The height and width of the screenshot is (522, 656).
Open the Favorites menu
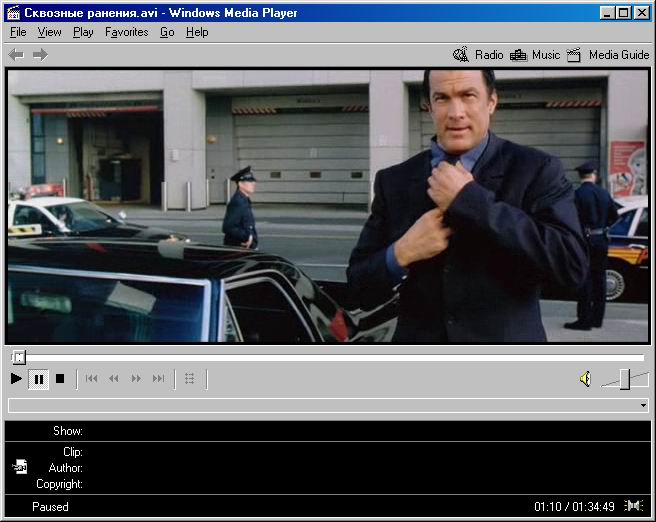[x=126, y=32]
